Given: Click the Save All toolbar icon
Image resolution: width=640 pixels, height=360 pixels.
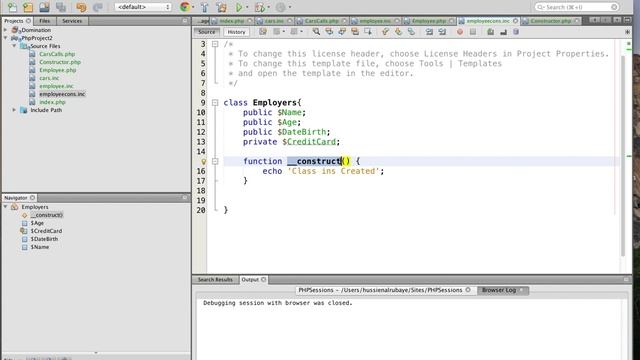Looking at the screenshot, I should [x=61, y=7].
